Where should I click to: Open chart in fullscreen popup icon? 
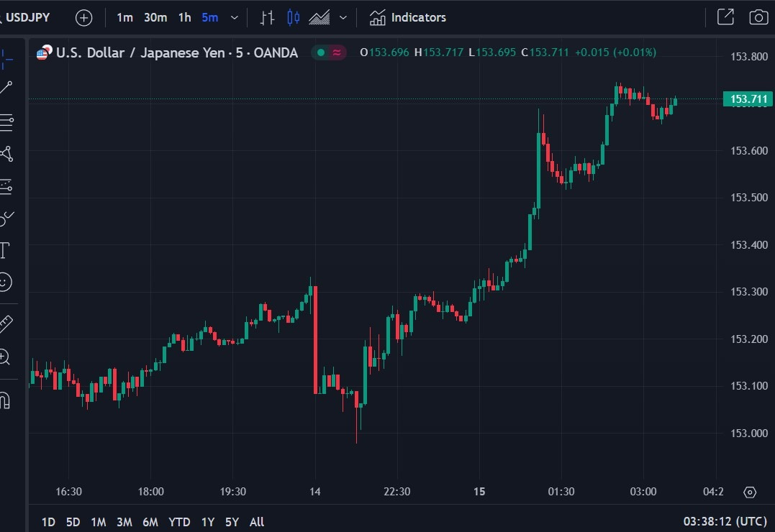point(725,17)
